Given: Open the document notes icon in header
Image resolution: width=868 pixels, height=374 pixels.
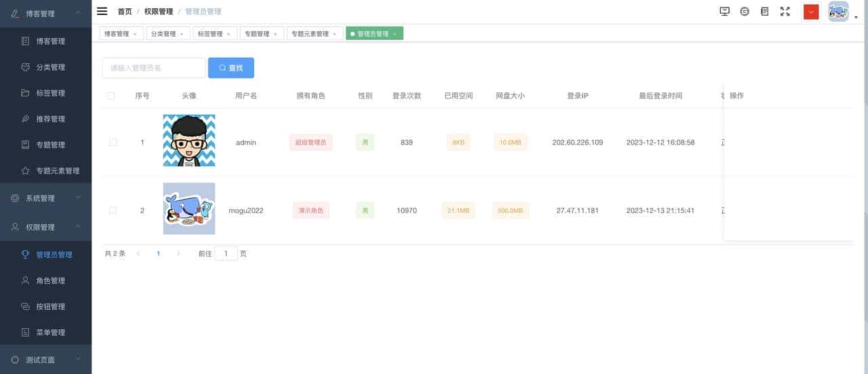Looking at the screenshot, I should pyautogui.click(x=765, y=11).
